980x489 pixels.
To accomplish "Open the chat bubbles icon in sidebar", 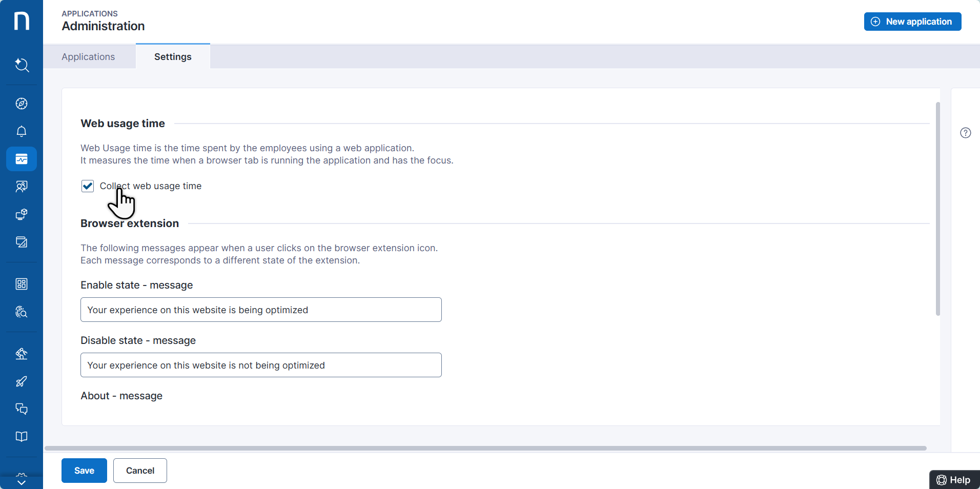I will (22, 409).
